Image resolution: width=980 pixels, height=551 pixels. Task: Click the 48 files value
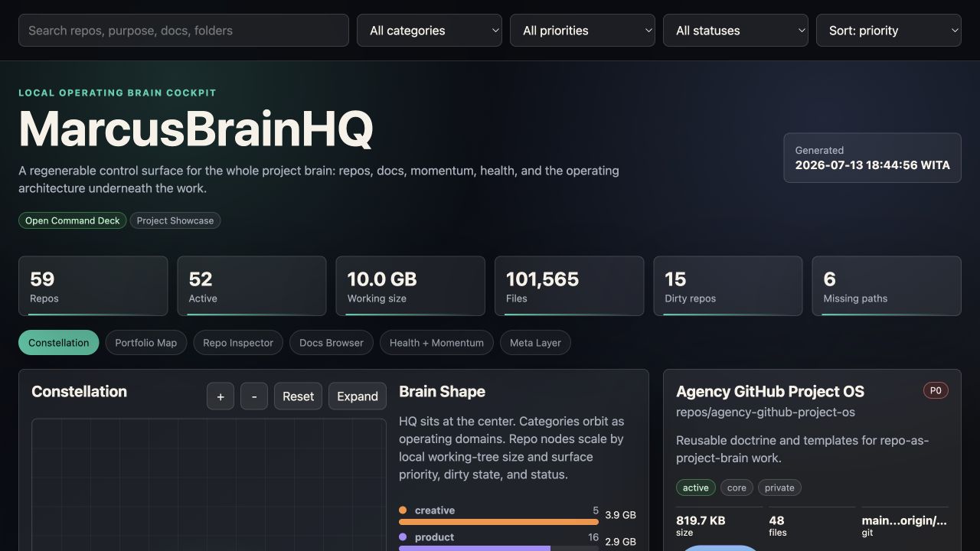tap(776, 520)
